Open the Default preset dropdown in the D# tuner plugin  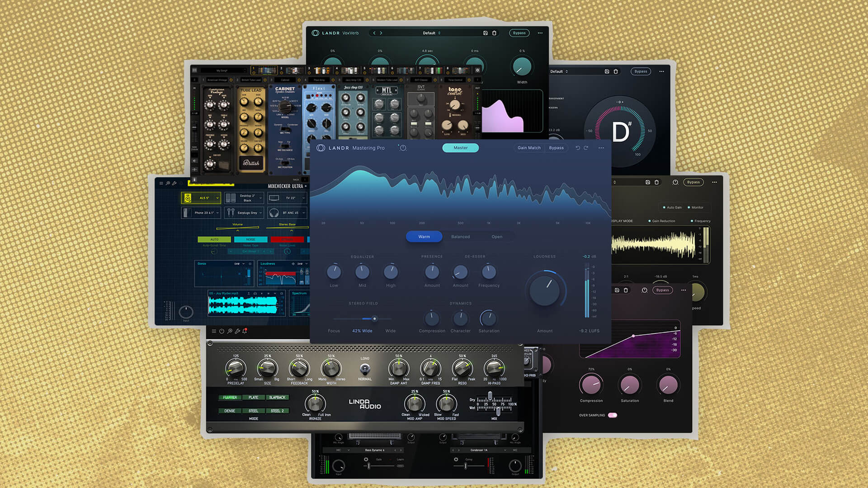tap(559, 71)
